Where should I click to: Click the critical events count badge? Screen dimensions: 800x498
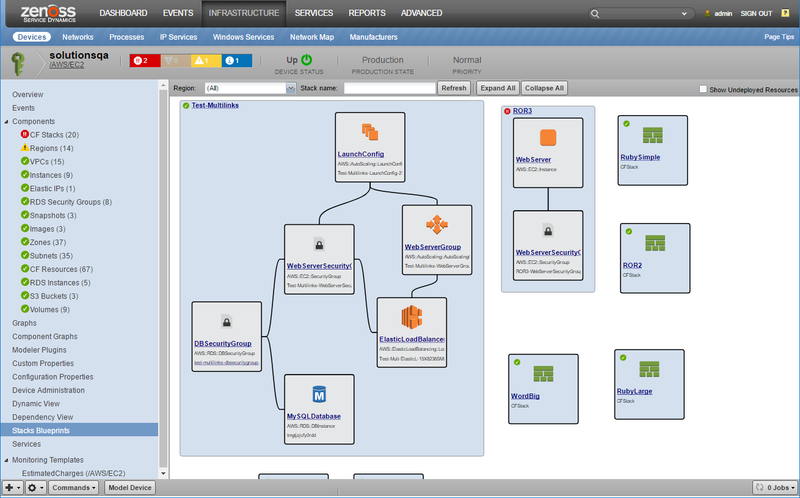[145, 61]
